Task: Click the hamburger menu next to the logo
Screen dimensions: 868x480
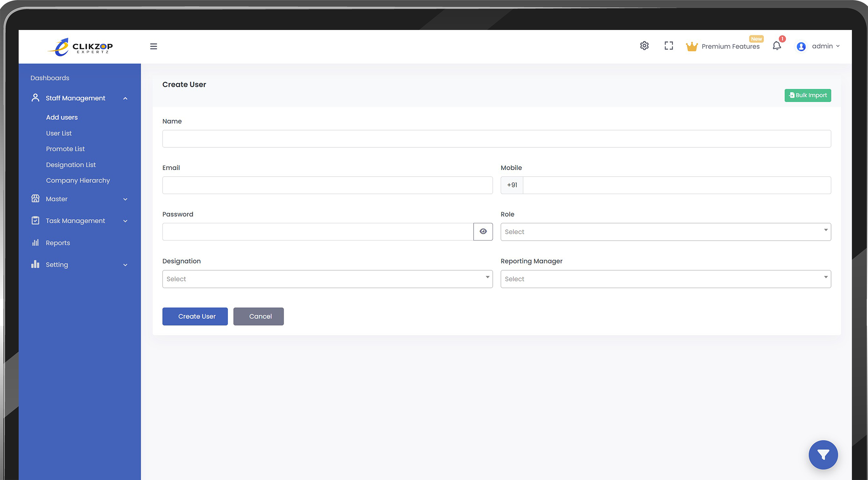Action: (153, 46)
